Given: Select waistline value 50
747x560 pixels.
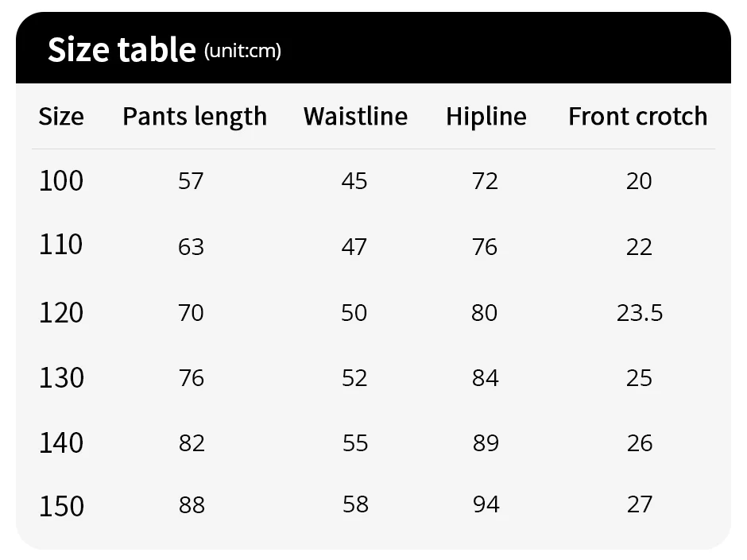Looking at the screenshot, I should coord(354,313).
